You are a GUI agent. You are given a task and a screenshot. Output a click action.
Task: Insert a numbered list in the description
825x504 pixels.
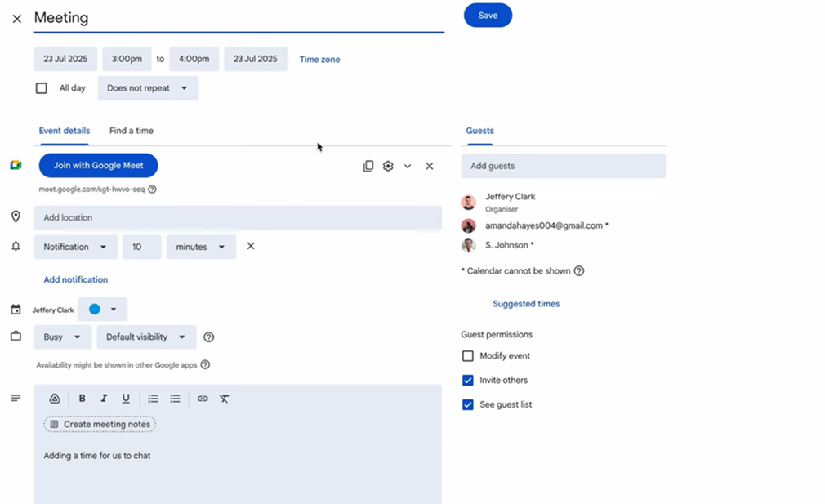click(x=153, y=399)
